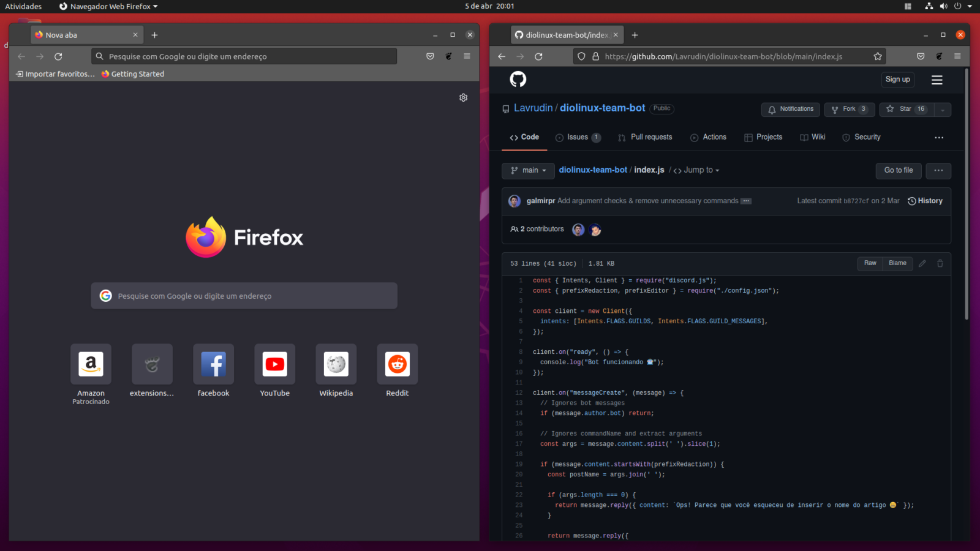
Task: Open the Blame view
Action: [x=897, y=263]
